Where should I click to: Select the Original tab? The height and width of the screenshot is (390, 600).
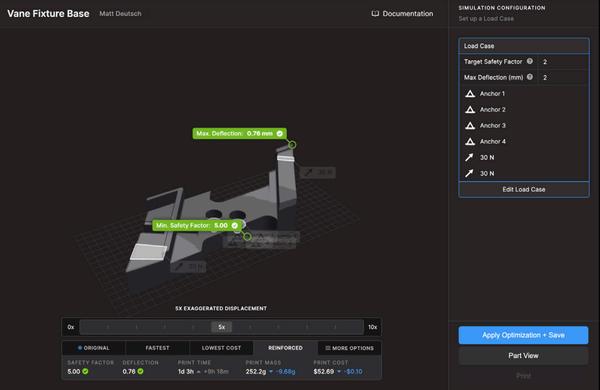[94, 348]
